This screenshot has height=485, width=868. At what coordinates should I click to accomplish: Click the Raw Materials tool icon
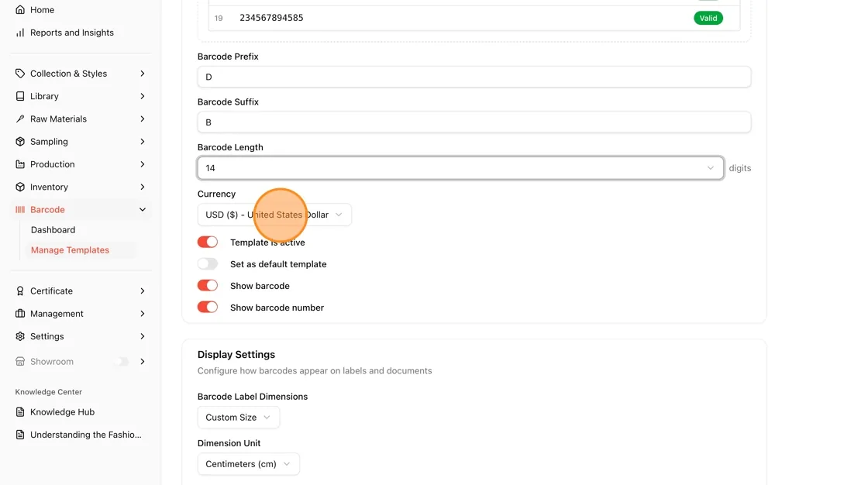(20, 119)
